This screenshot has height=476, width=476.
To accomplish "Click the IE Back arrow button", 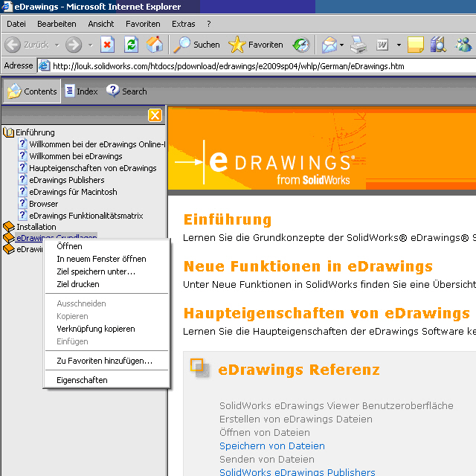I will (13, 45).
